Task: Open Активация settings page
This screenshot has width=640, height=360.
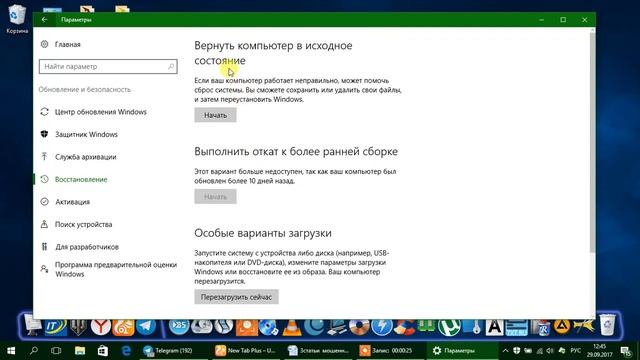Action: tap(65, 202)
